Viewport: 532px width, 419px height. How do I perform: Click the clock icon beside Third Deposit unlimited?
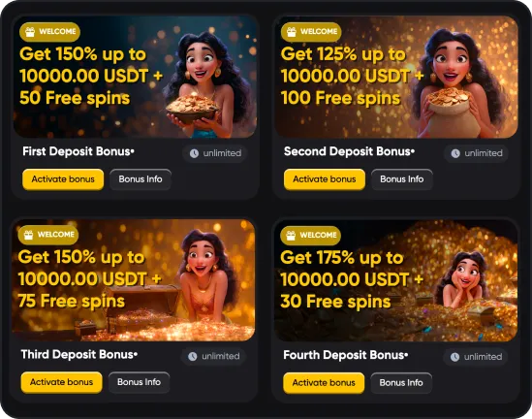[193, 357]
